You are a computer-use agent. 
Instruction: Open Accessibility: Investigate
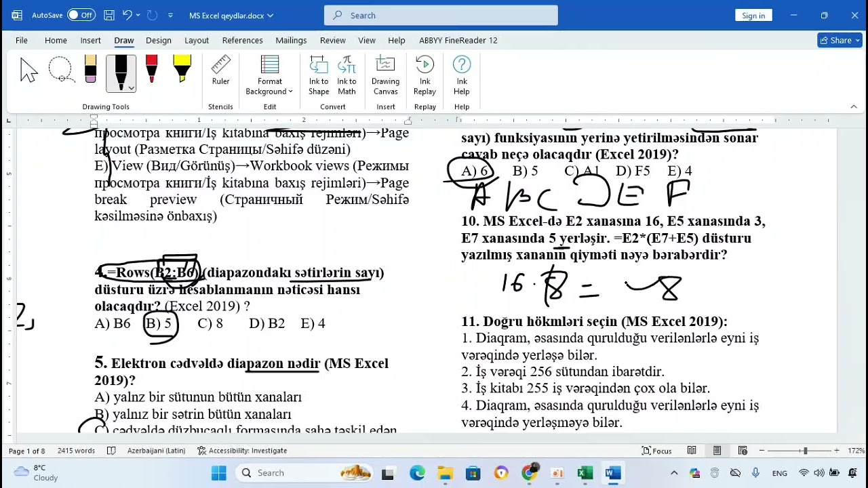(242, 451)
